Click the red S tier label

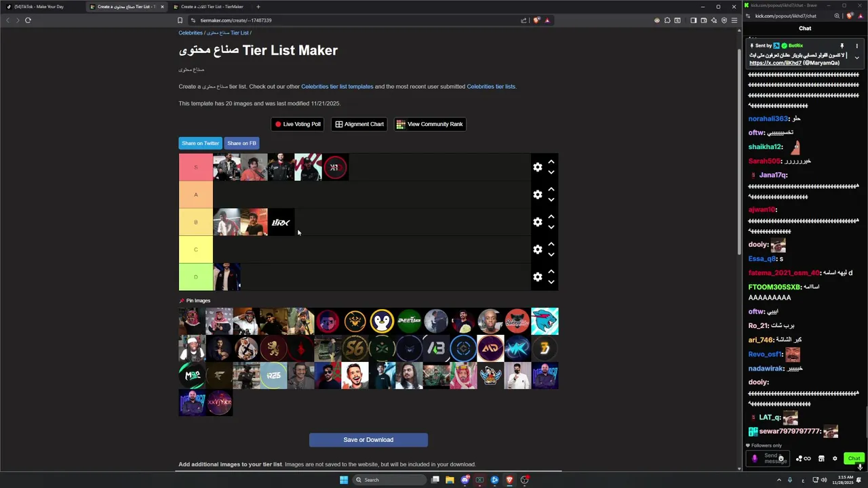196,167
